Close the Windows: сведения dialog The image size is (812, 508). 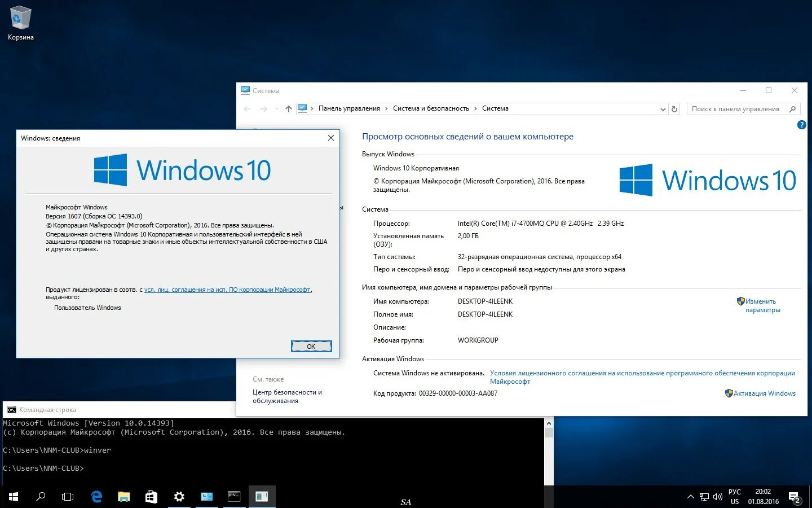pyautogui.click(x=331, y=138)
